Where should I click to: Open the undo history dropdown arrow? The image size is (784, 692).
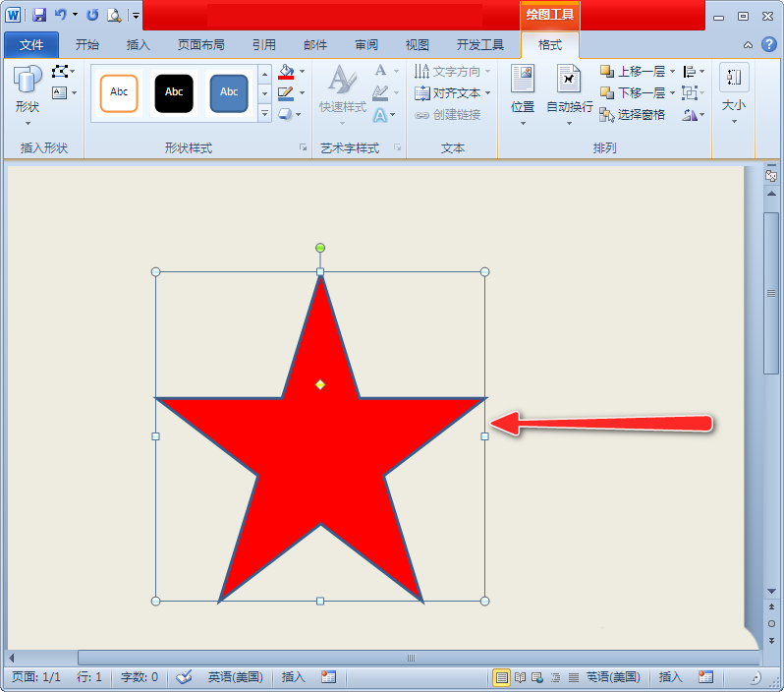coord(75,15)
